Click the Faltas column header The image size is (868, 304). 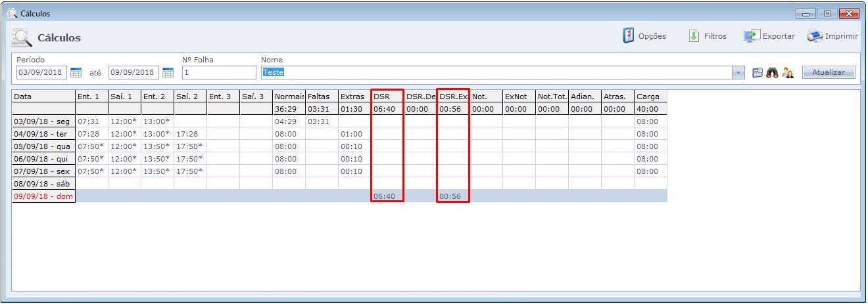pyautogui.click(x=322, y=97)
